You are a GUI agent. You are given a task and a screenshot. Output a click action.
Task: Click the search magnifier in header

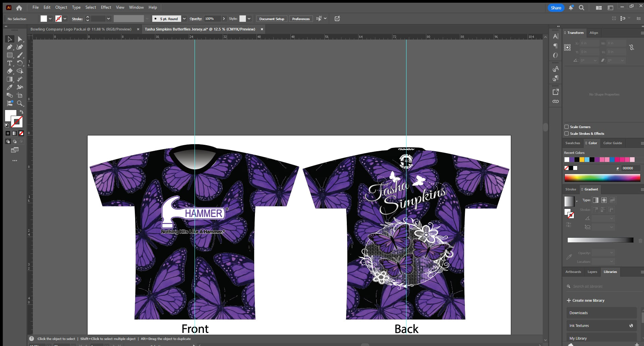pos(582,8)
